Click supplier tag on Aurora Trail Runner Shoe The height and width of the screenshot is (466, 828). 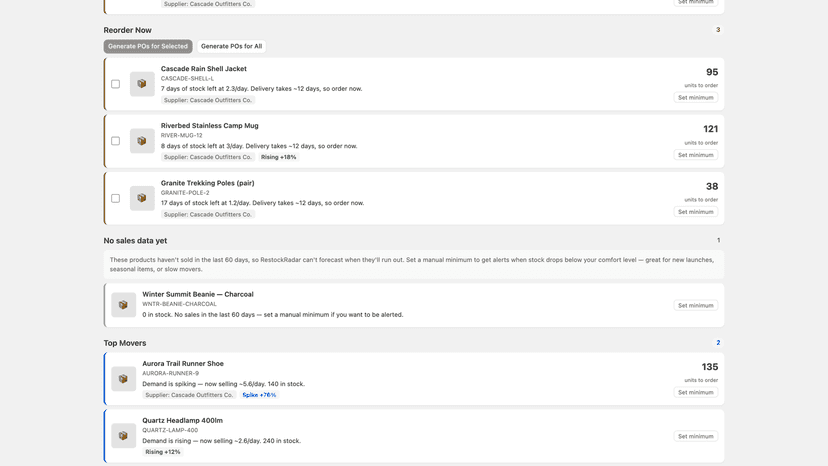[189, 395]
